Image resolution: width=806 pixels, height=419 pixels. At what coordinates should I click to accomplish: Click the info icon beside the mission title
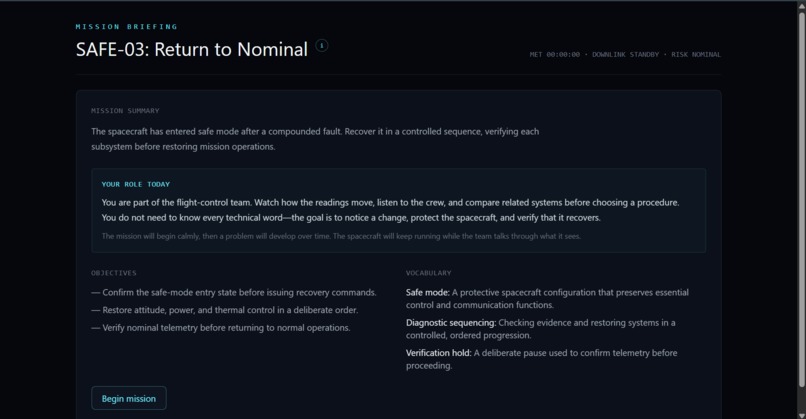click(322, 46)
